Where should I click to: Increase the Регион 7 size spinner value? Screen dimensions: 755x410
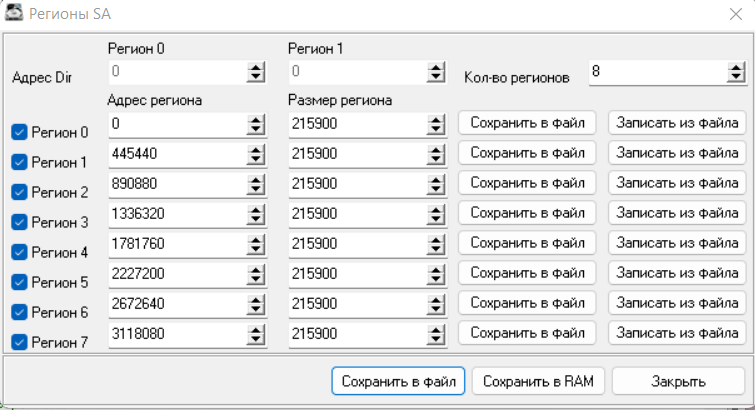[435, 328]
